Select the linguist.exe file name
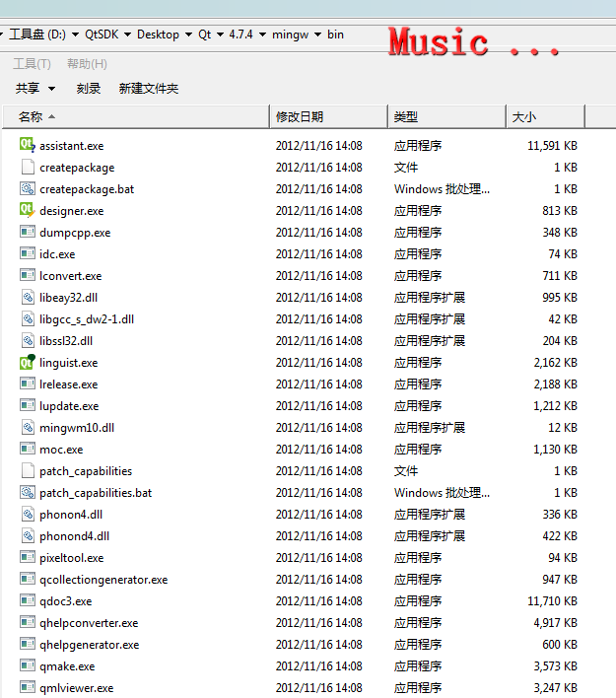 [69, 363]
